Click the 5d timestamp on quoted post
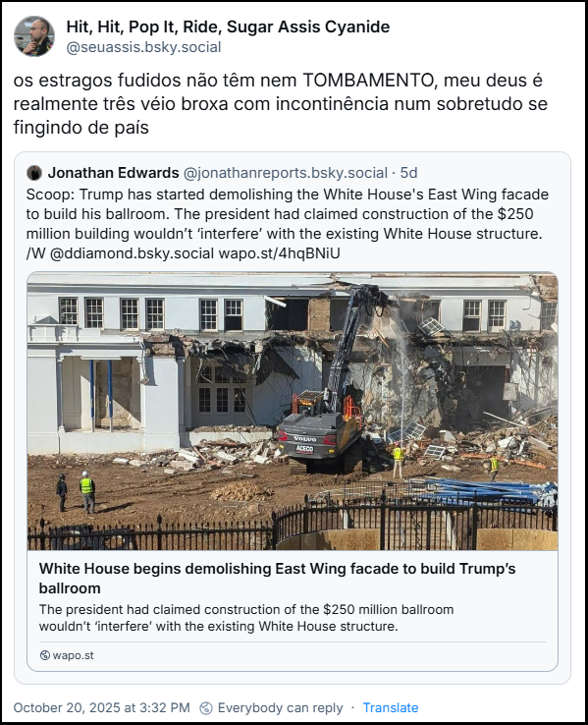Viewport: 588px width, 725px height. (x=408, y=173)
